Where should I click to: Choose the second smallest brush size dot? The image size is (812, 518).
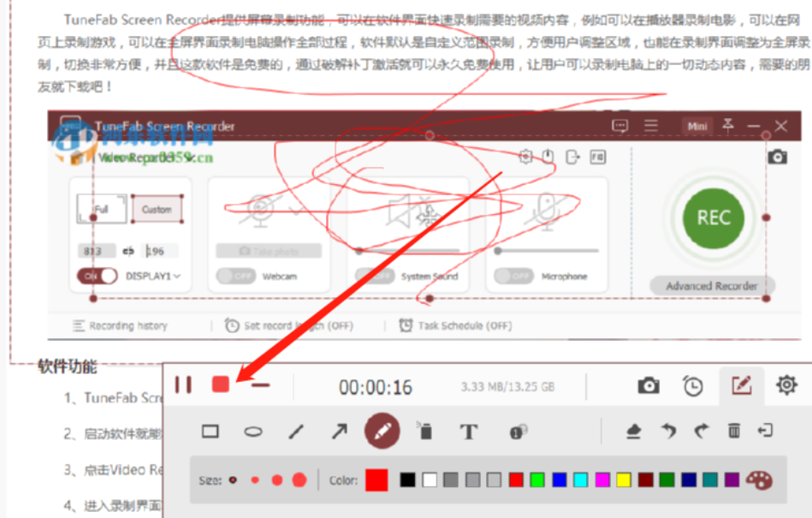(255, 480)
